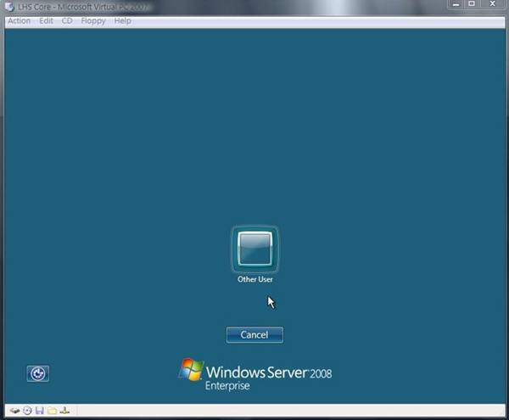Click the CD drive status icon
The image size is (509, 420).
click(27, 411)
